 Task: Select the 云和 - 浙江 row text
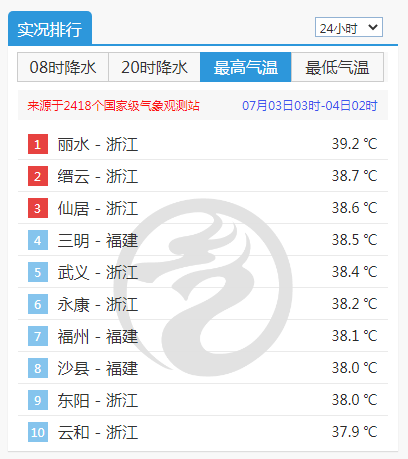point(98,432)
